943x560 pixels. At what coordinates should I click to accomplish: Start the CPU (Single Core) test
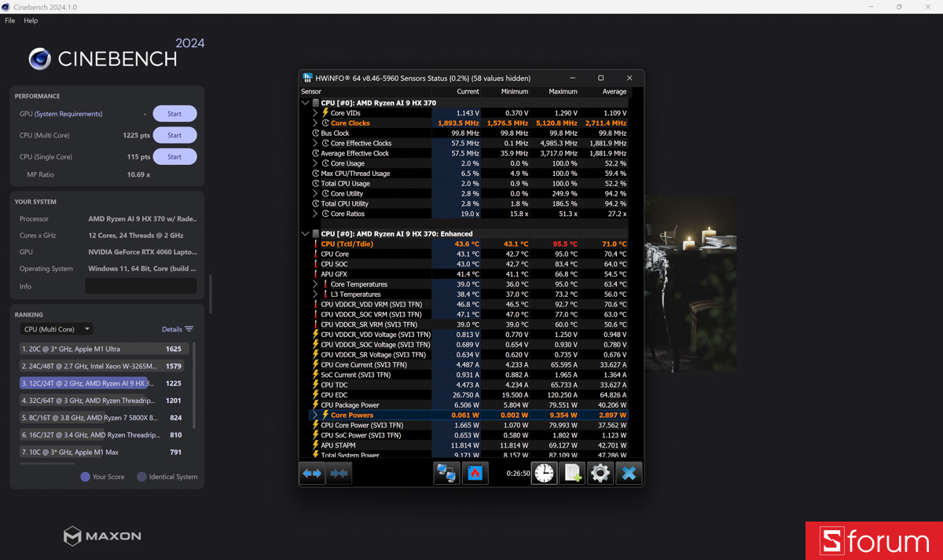(x=174, y=157)
